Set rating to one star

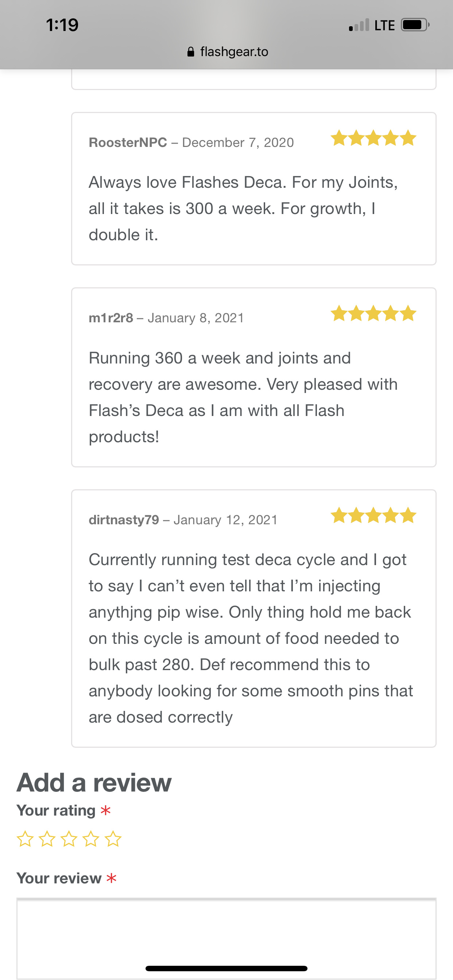click(x=25, y=839)
